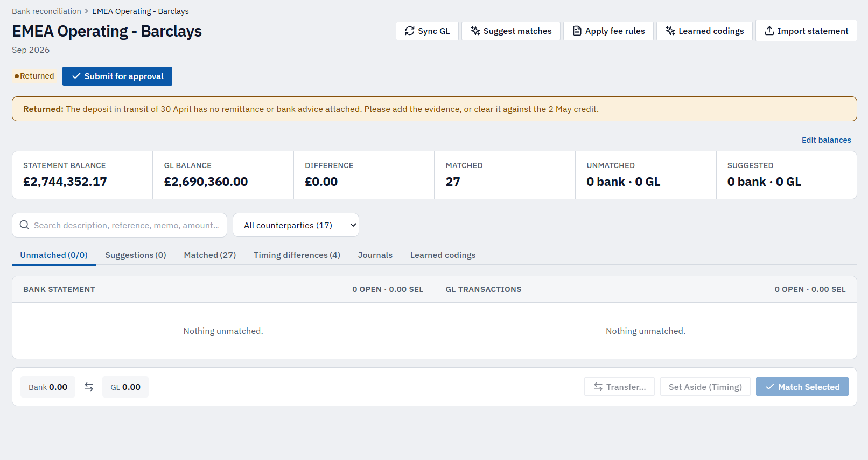Click Set Aside (Timing) button
Screen dimensions: 868x460
[705, 387]
